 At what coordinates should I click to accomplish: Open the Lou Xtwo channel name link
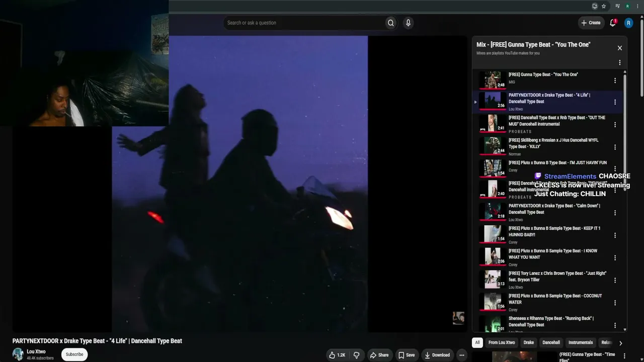tap(36, 351)
